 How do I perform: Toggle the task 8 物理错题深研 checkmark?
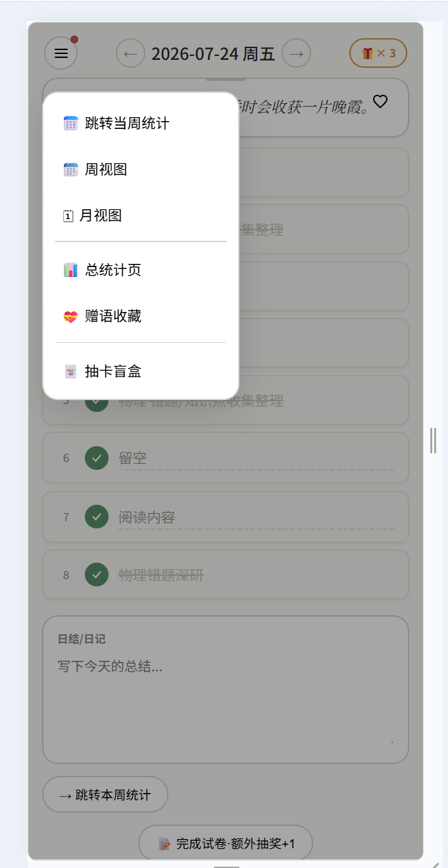97,574
